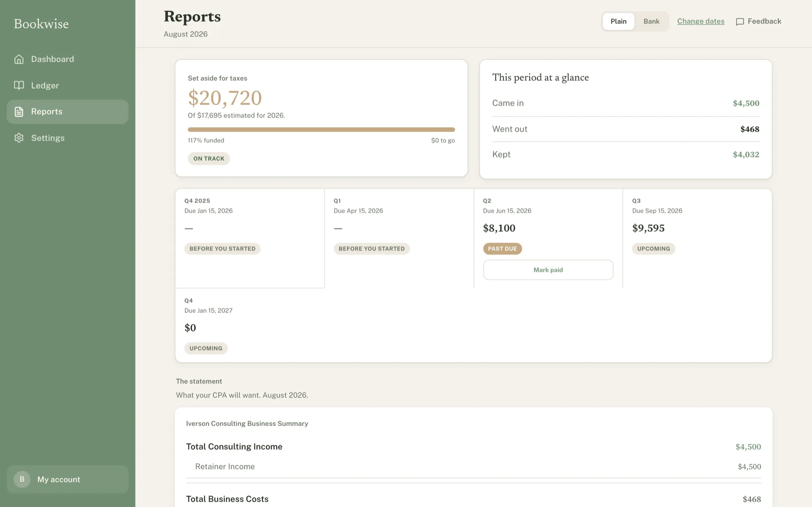812x507 pixels.
Task: Click the Feedback speech bubble icon
Action: point(740,22)
